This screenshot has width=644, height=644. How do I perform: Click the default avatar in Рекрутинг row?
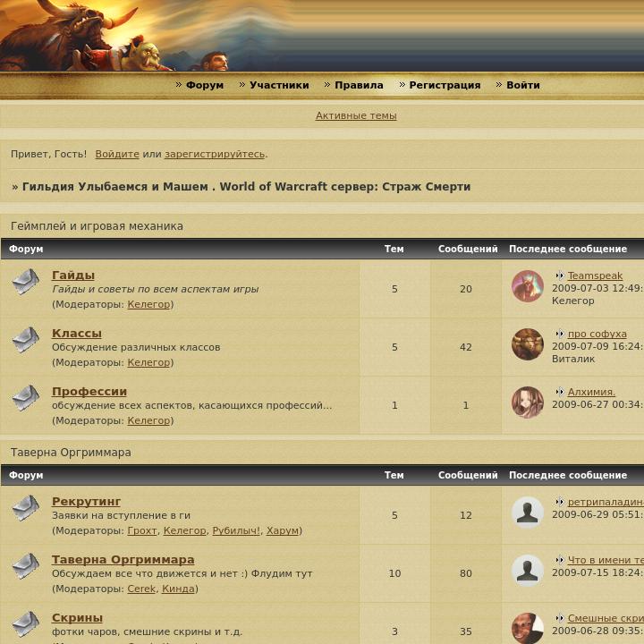[528, 513]
